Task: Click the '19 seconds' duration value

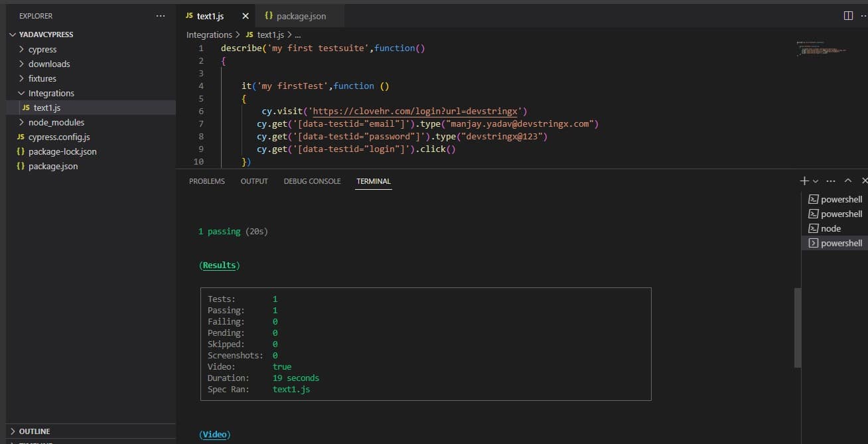Action: (296, 378)
